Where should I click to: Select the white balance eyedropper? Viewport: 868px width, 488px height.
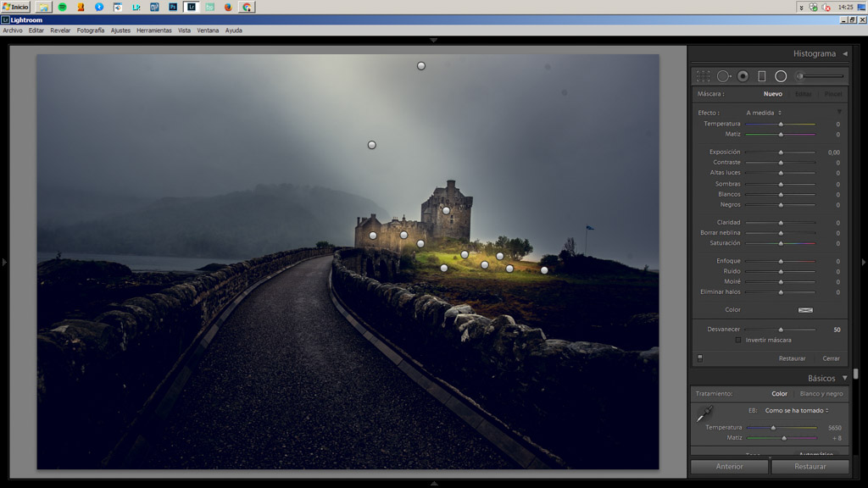pos(704,415)
